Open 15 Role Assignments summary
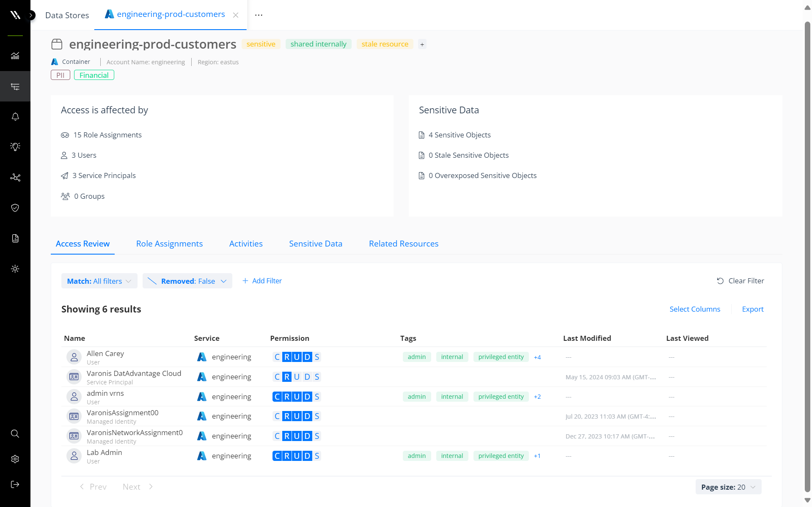This screenshot has width=812, height=507. click(x=102, y=135)
